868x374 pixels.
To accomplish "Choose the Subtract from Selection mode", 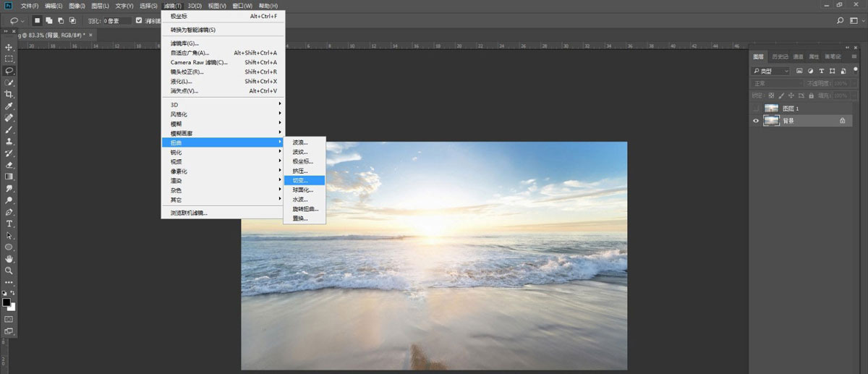I will tap(61, 21).
